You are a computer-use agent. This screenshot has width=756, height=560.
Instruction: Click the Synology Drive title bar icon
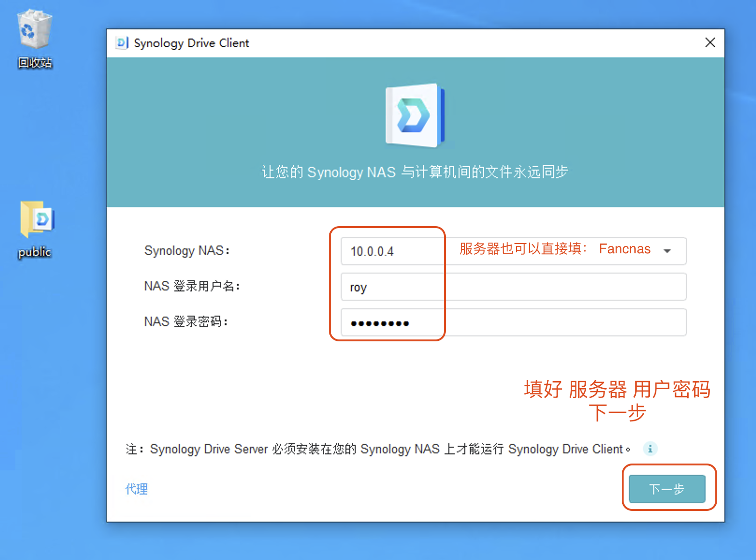click(122, 43)
